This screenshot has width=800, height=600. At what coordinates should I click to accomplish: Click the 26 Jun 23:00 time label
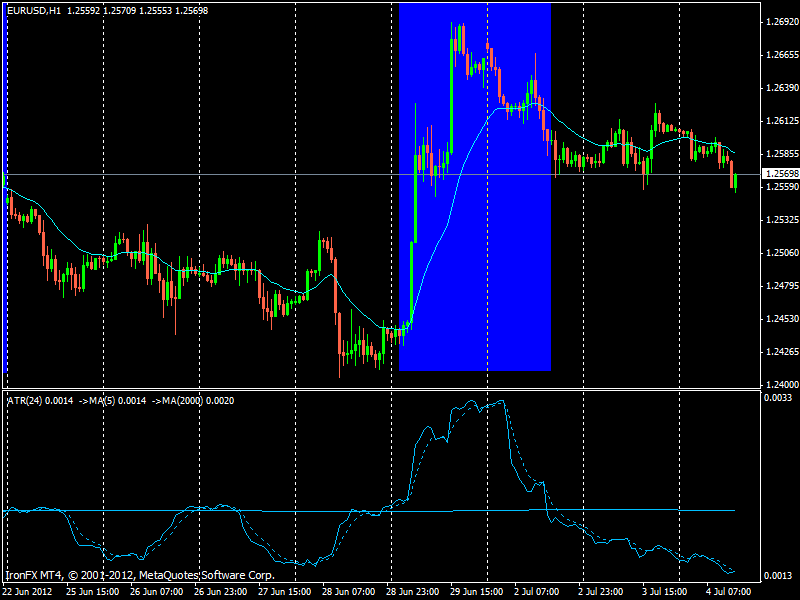point(223,591)
